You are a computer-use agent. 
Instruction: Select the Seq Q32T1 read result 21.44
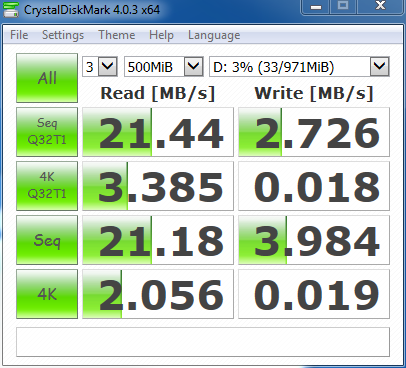pos(158,132)
